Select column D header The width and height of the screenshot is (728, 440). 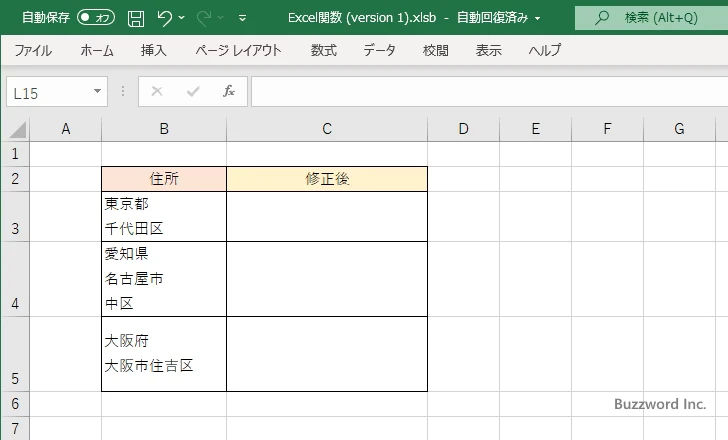click(x=463, y=129)
